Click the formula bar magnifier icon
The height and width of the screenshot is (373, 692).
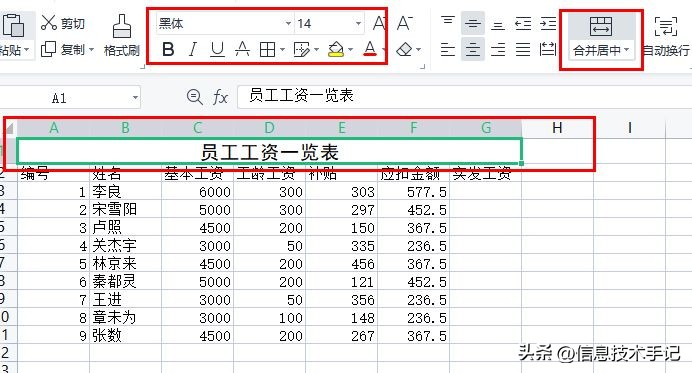pyautogui.click(x=194, y=97)
